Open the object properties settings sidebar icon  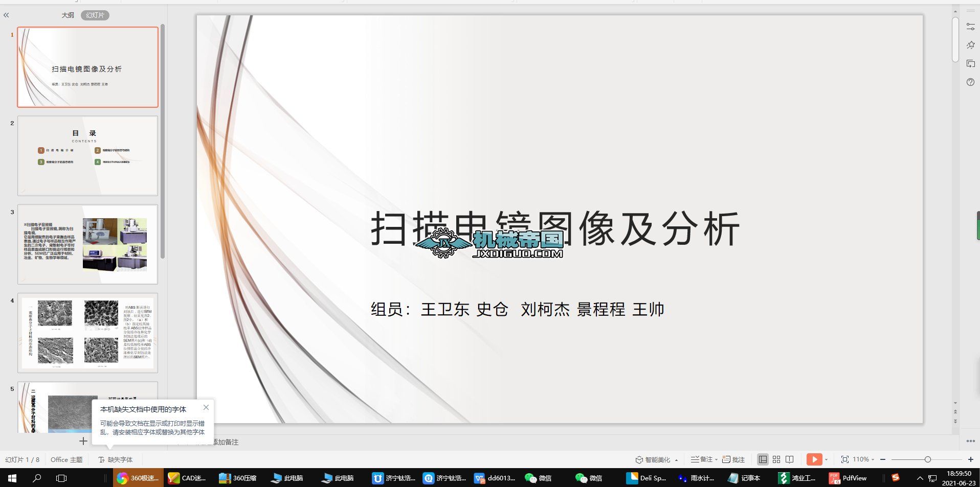[x=970, y=27]
